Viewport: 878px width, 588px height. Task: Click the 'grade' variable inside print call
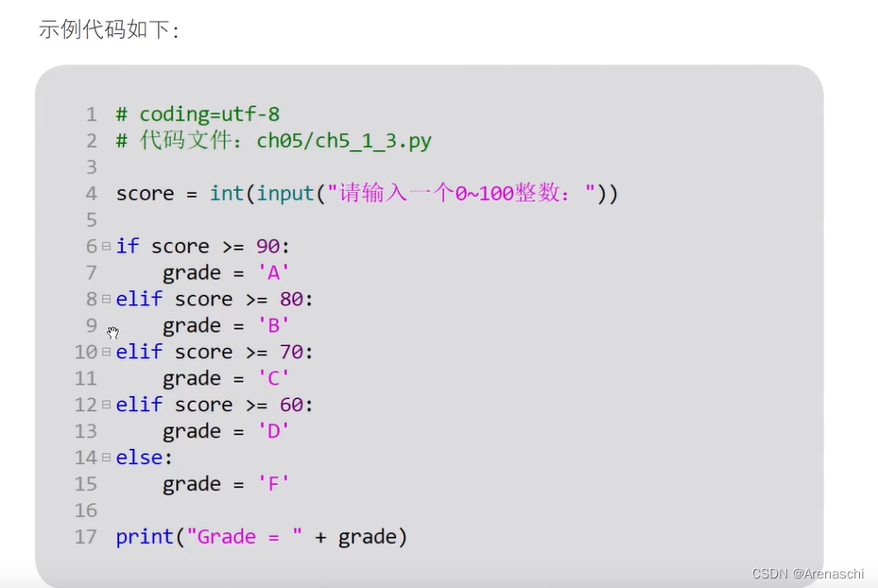367,538
